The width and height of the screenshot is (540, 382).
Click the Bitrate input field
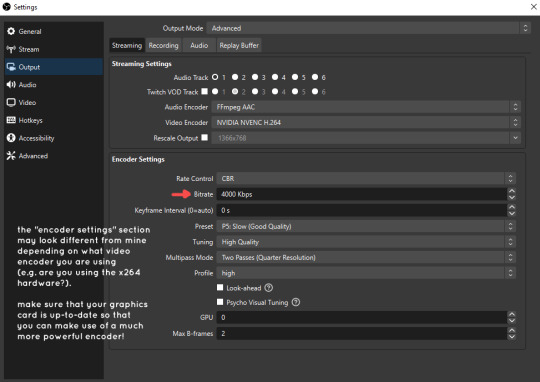click(362, 194)
